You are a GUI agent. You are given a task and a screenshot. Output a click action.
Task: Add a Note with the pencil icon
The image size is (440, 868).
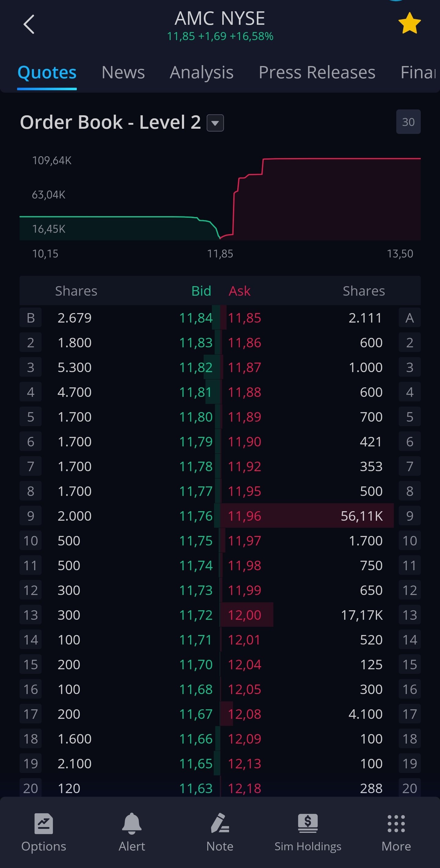[220, 824]
